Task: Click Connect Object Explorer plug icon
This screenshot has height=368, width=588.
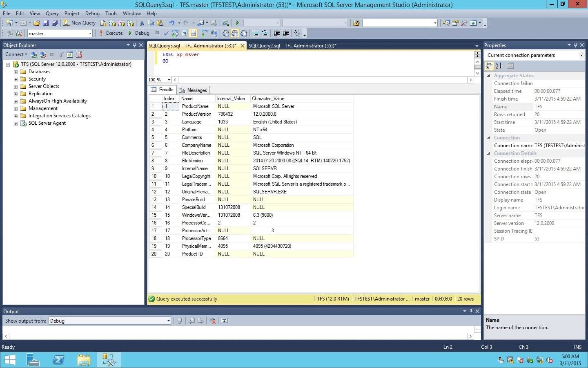Action: (34, 54)
